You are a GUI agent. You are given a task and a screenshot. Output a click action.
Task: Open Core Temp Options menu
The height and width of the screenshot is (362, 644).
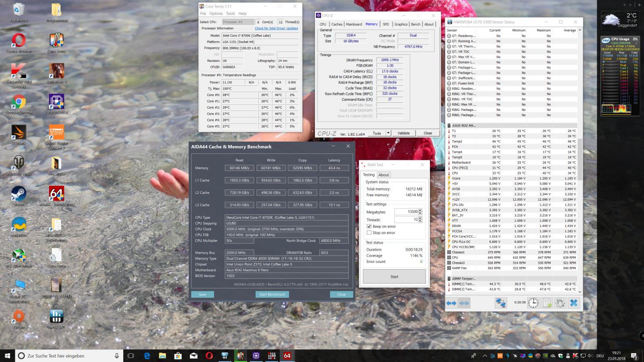216,14
